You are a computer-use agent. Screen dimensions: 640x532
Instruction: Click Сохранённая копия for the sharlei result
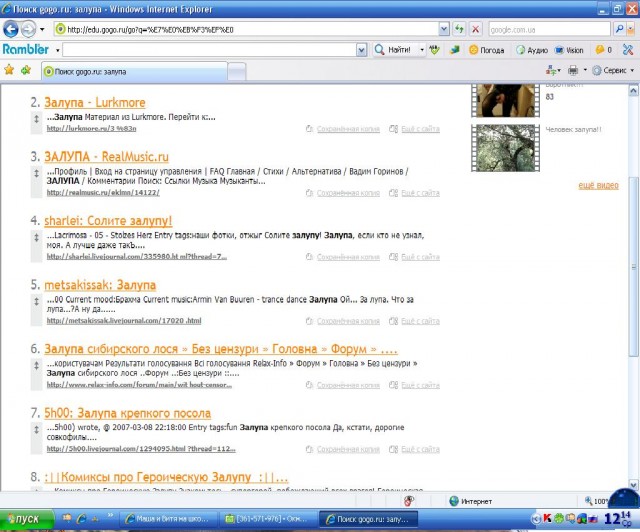pos(348,257)
